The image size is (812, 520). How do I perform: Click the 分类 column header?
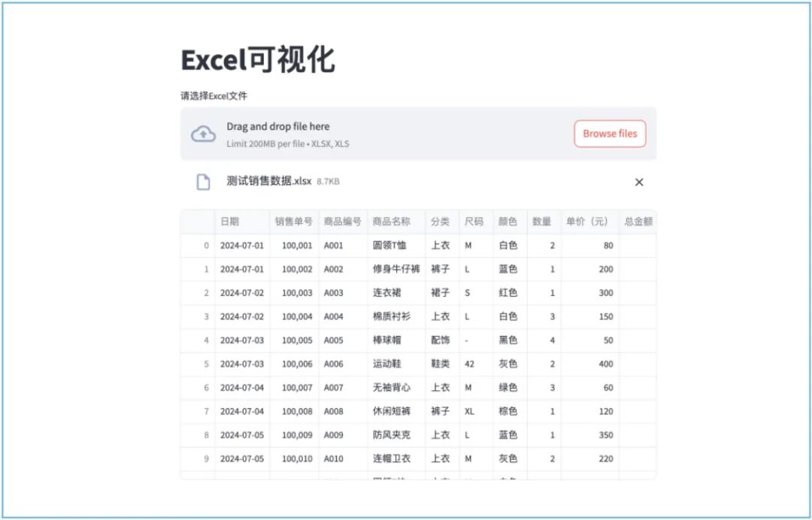442,222
